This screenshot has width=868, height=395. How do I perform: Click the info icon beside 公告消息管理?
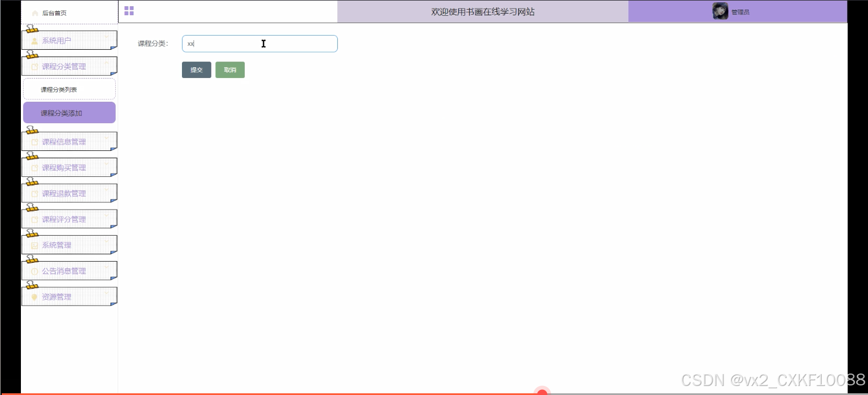(x=34, y=271)
